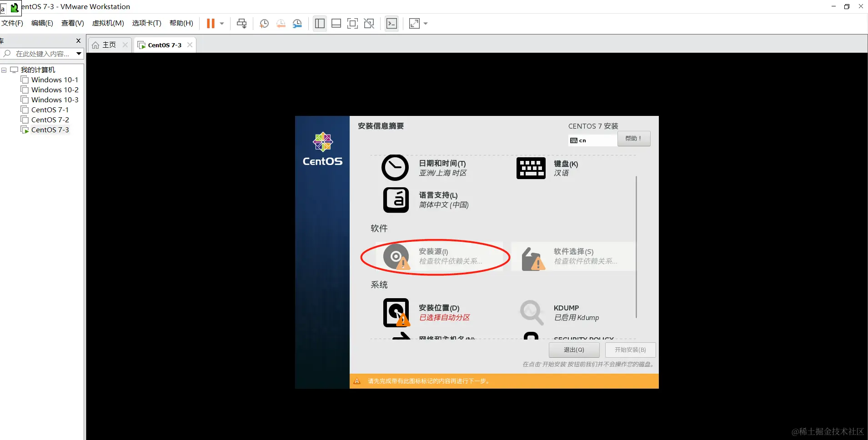Select CentOS 7-3 in the library
The image size is (868, 440).
tap(50, 130)
